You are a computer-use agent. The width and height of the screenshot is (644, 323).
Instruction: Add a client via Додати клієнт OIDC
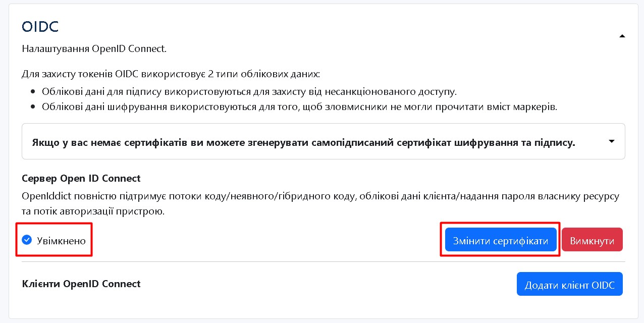(569, 285)
